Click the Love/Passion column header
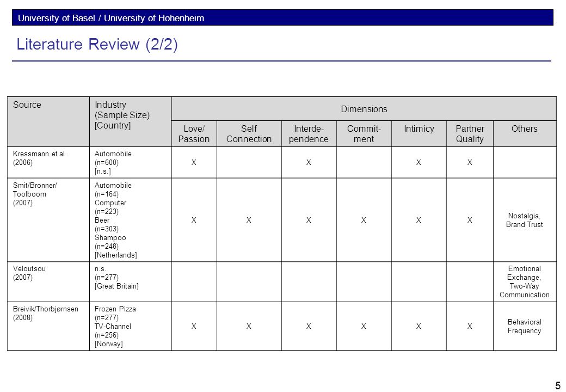The height and width of the screenshot is (392, 566). [194, 134]
